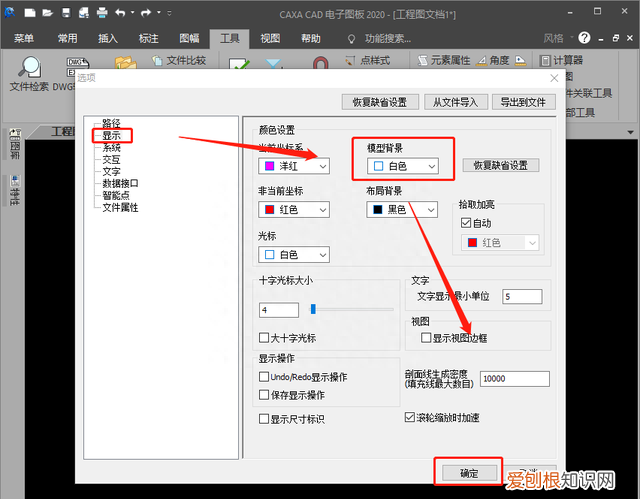Click the document tab list dropdown arrow
640x499 pixels.
pos(631,133)
